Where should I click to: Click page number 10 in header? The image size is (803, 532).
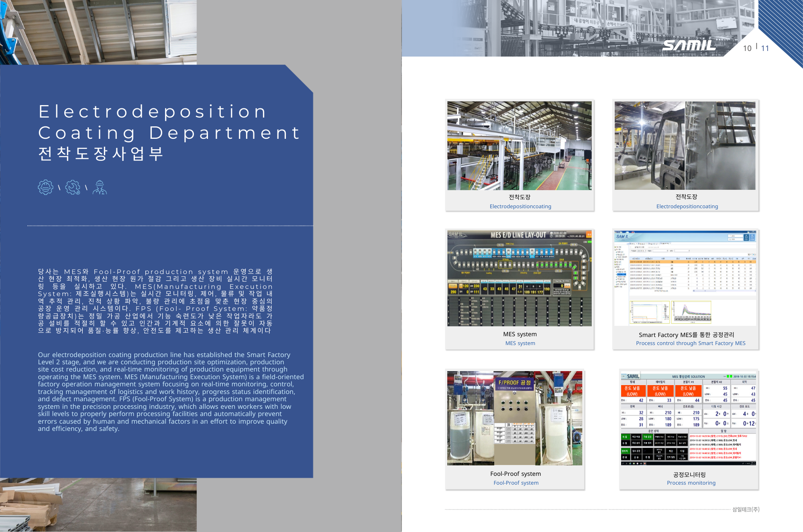(747, 49)
